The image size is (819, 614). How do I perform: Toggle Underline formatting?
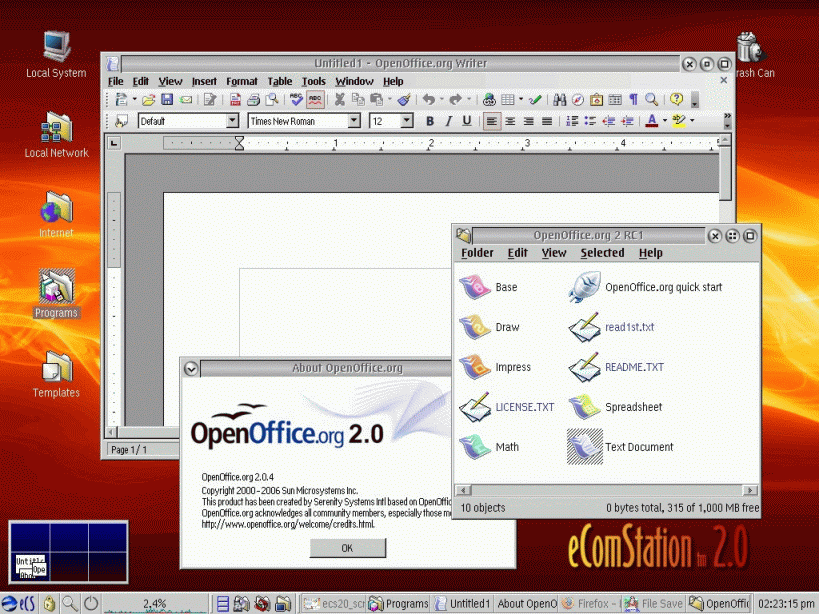[x=466, y=121]
